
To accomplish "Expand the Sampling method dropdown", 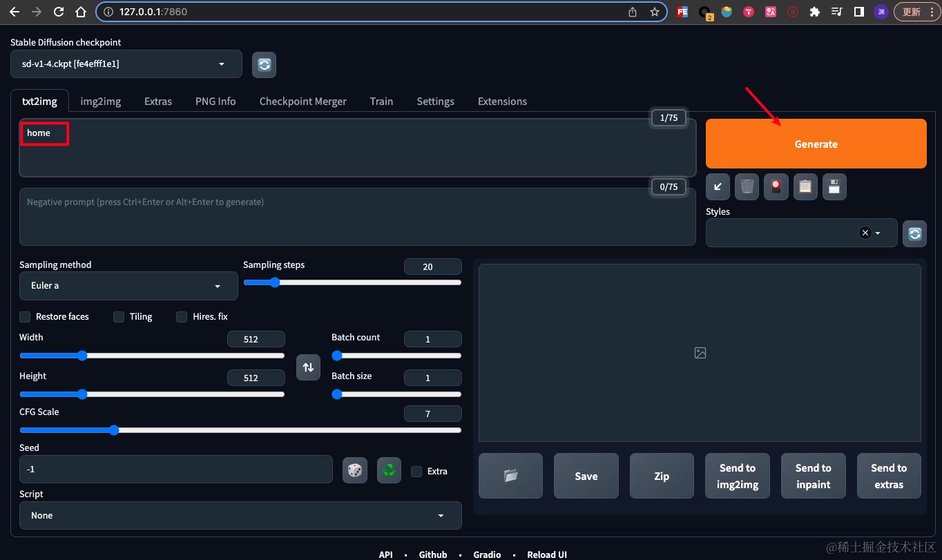I will (x=128, y=286).
